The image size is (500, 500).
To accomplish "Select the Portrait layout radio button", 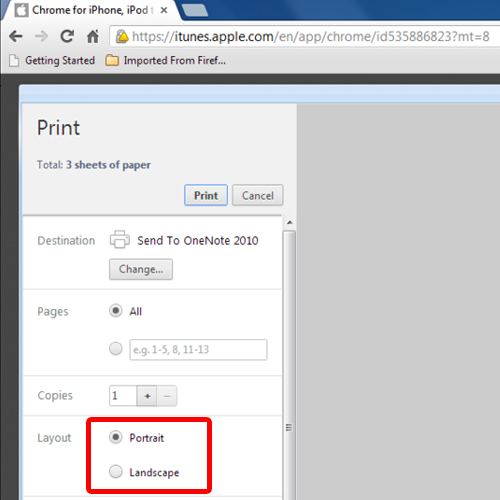I will [x=115, y=437].
